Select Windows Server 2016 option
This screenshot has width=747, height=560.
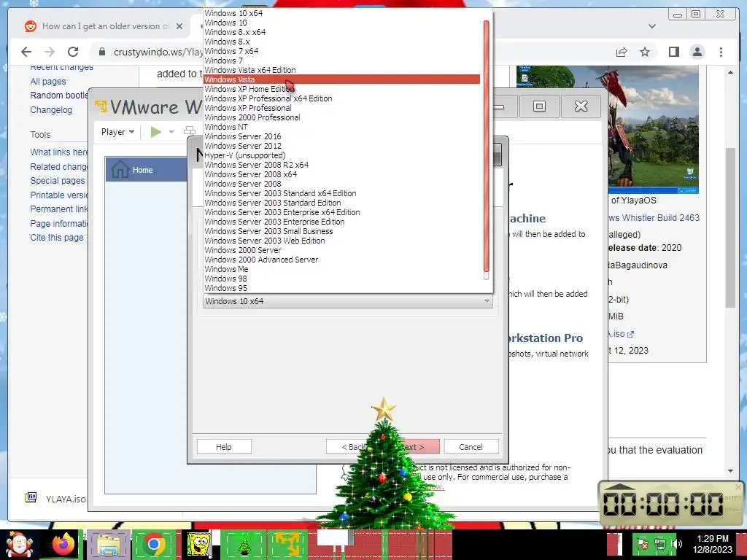[341, 136]
